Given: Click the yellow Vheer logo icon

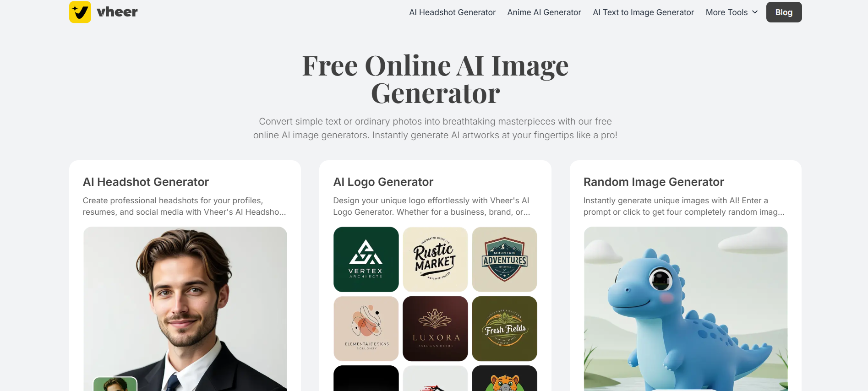Looking at the screenshot, I should pos(80,12).
